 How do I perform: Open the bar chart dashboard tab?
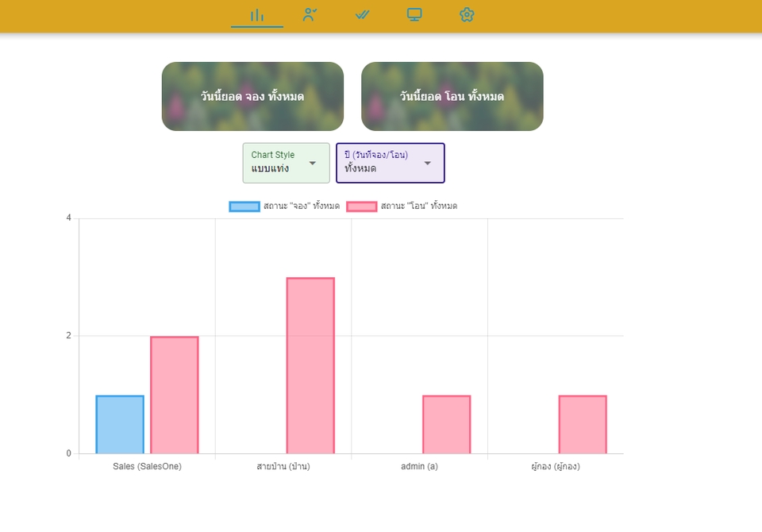tap(257, 15)
